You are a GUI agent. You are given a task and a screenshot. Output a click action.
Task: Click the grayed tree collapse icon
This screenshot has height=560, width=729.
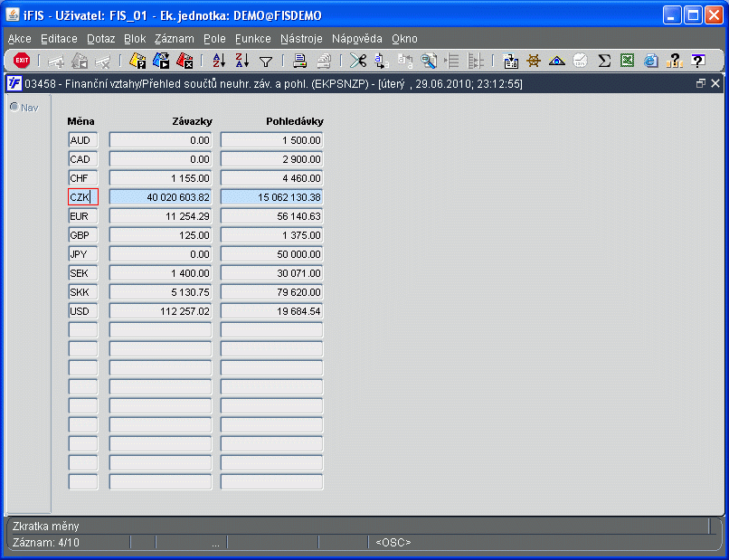452,61
